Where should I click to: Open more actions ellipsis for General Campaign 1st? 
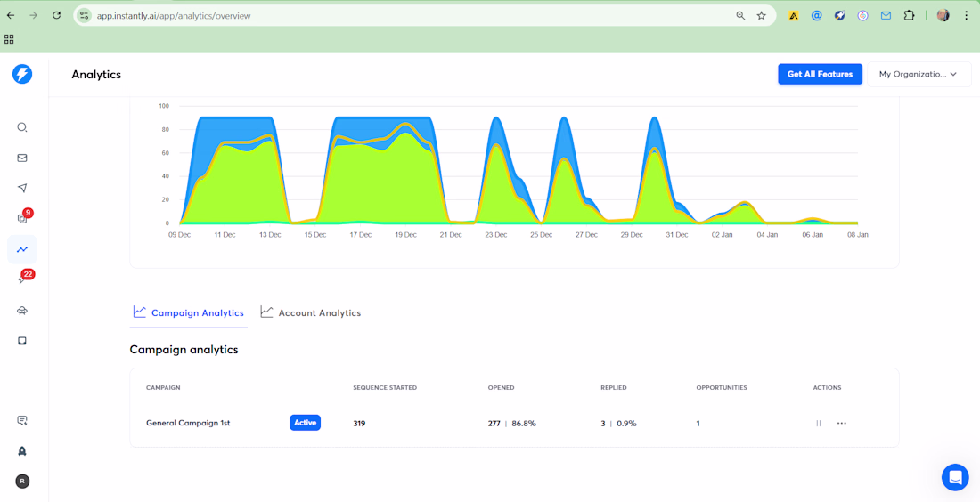point(841,424)
